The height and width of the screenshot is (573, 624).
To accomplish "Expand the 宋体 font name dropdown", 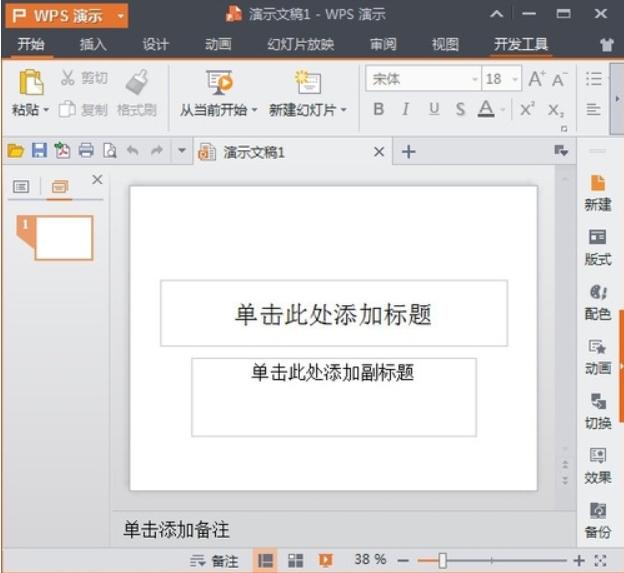I will (x=475, y=79).
